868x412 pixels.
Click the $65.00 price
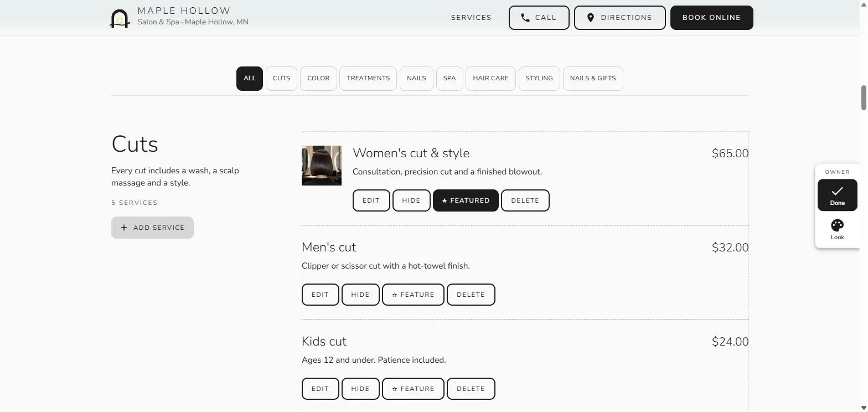click(x=730, y=153)
